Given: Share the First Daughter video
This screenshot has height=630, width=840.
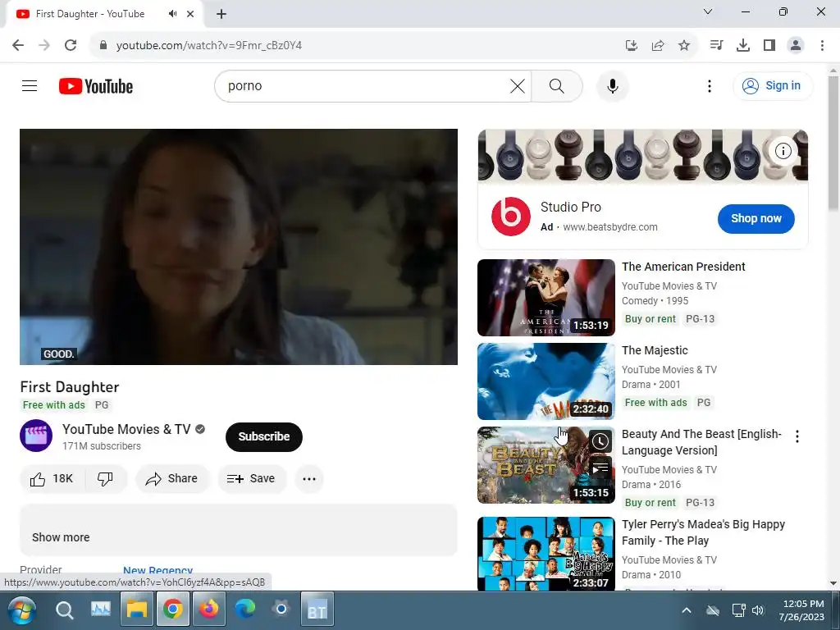Looking at the screenshot, I should pyautogui.click(x=172, y=478).
